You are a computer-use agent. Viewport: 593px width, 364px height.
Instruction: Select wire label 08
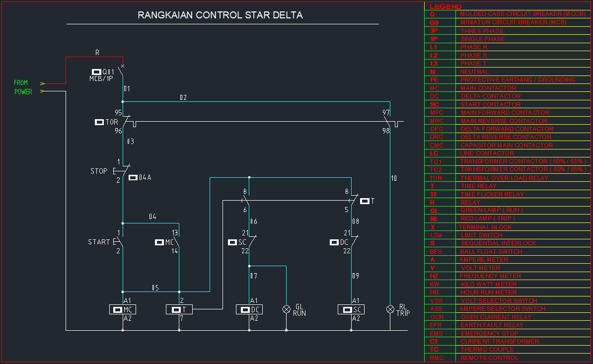(x=356, y=221)
